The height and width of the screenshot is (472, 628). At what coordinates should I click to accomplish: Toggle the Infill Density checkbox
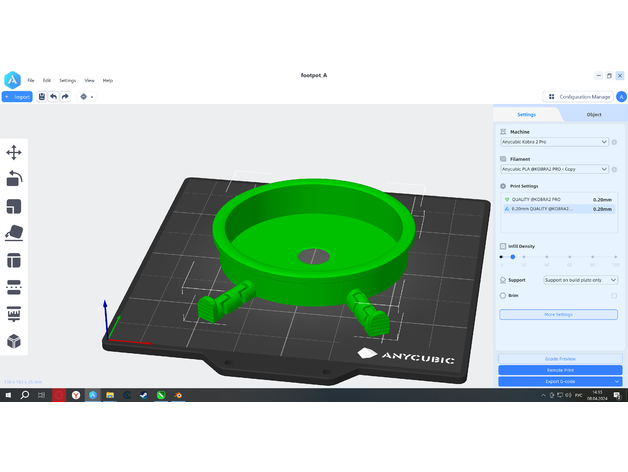tap(502, 245)
